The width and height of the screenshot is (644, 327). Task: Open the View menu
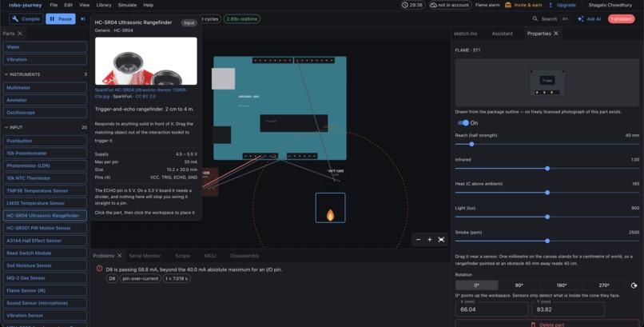84,5
